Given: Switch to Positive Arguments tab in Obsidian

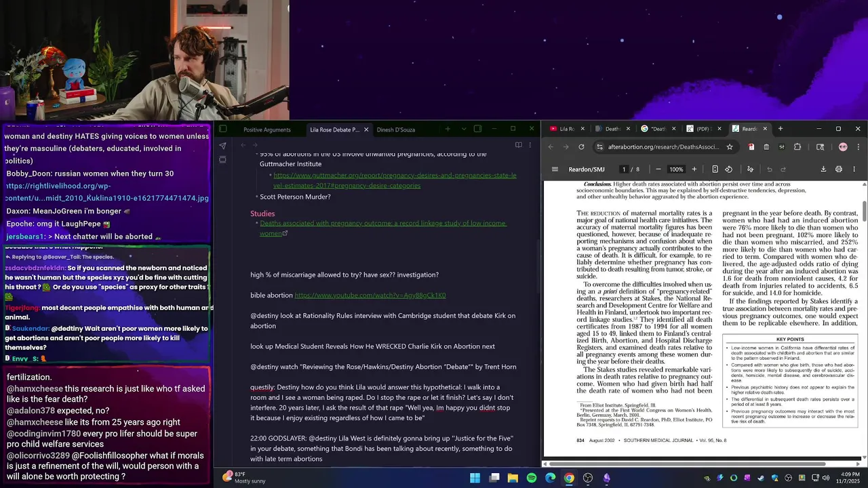Looking at the screenshot, I should (x=267, y=129).
